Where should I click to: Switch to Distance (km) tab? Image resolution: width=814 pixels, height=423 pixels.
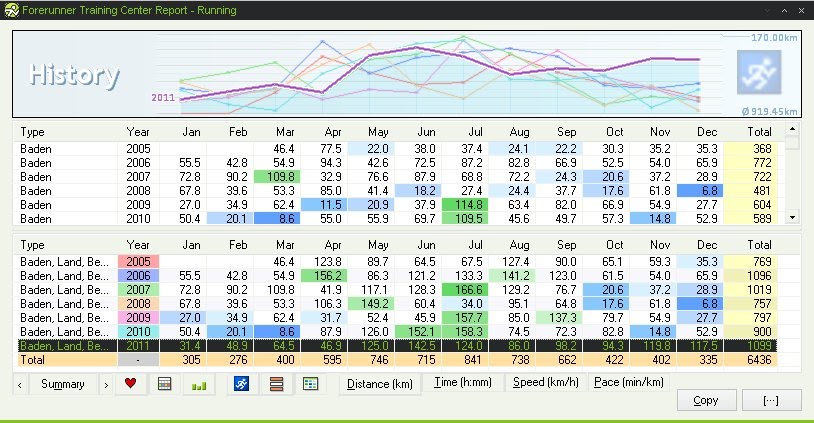click(x=379, y=383)
